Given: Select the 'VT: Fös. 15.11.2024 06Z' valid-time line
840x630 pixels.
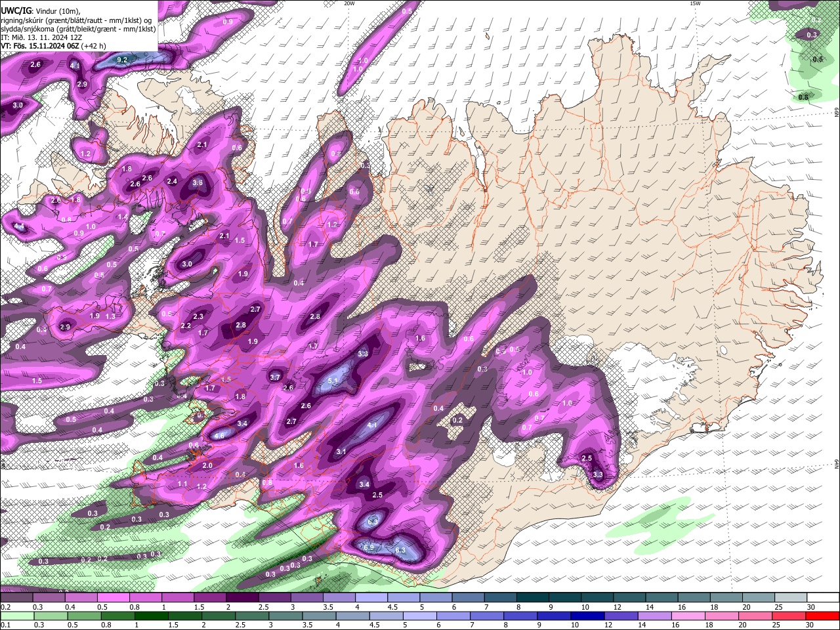Looking at the screenshot, I should tap(41, 47).
